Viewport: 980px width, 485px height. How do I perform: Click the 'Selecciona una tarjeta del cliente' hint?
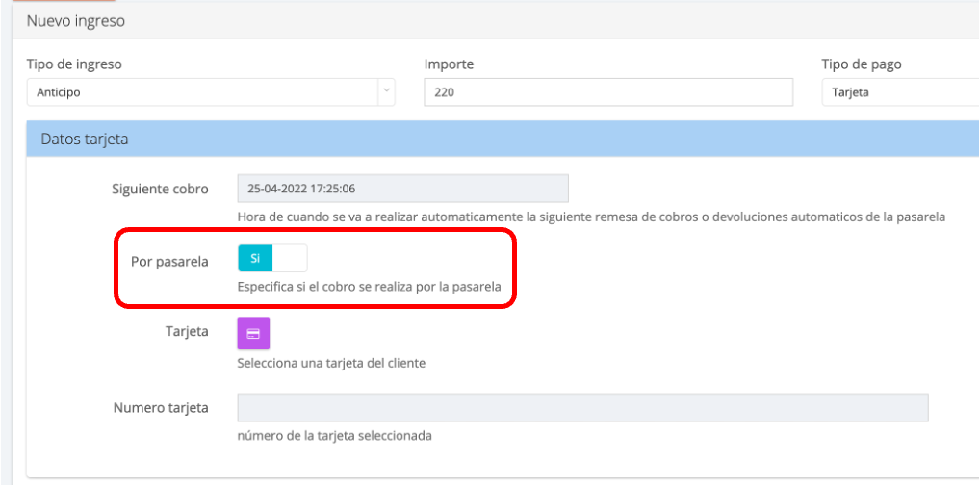point(331,363)
